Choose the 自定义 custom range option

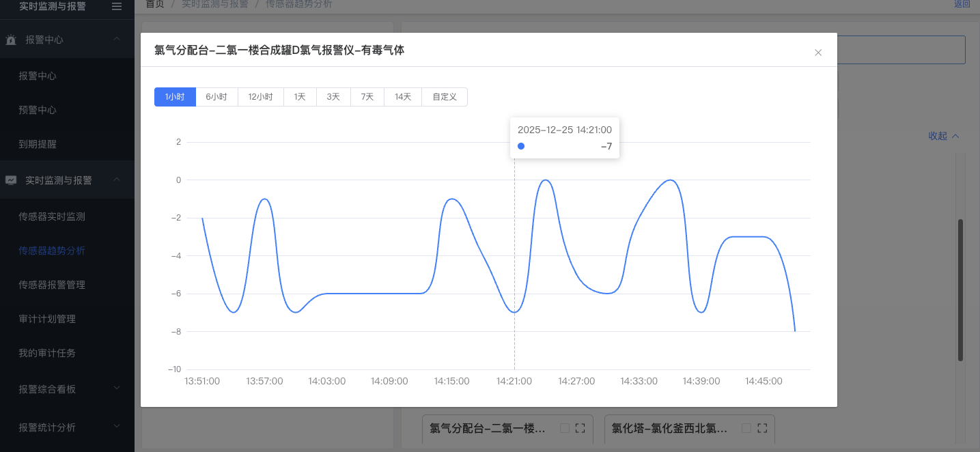(x=444, y=97)
